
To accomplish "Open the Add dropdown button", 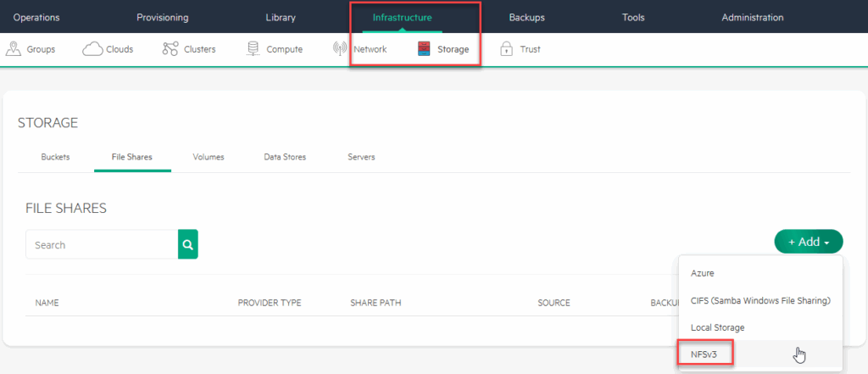I will [808, 242].
